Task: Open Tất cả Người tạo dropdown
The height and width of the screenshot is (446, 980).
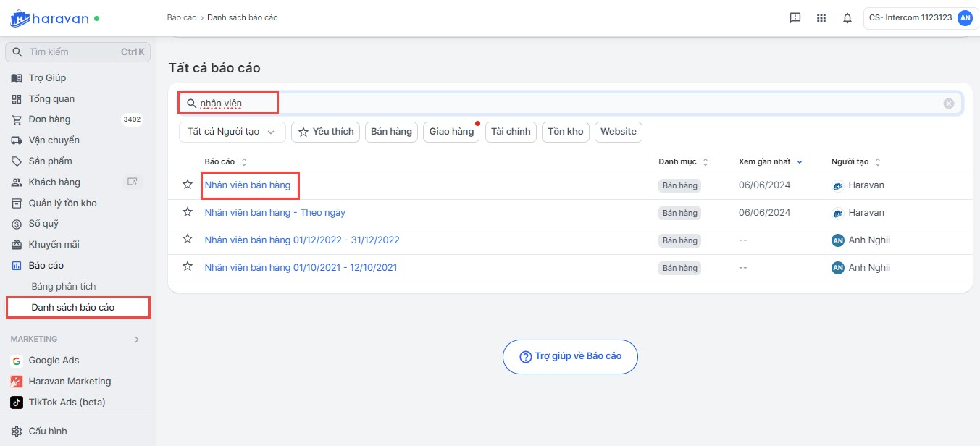Action: tap(232, 132)
